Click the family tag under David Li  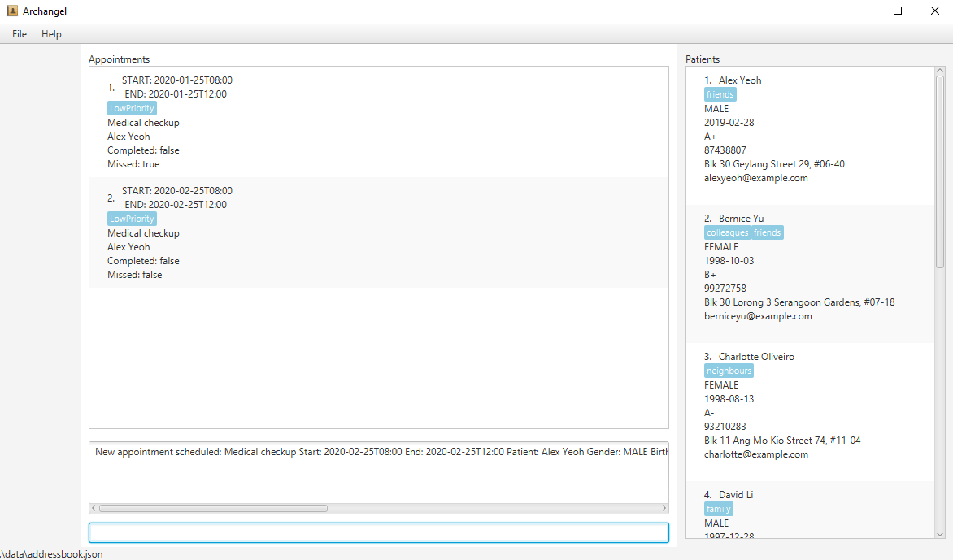(x=718, y=509)
